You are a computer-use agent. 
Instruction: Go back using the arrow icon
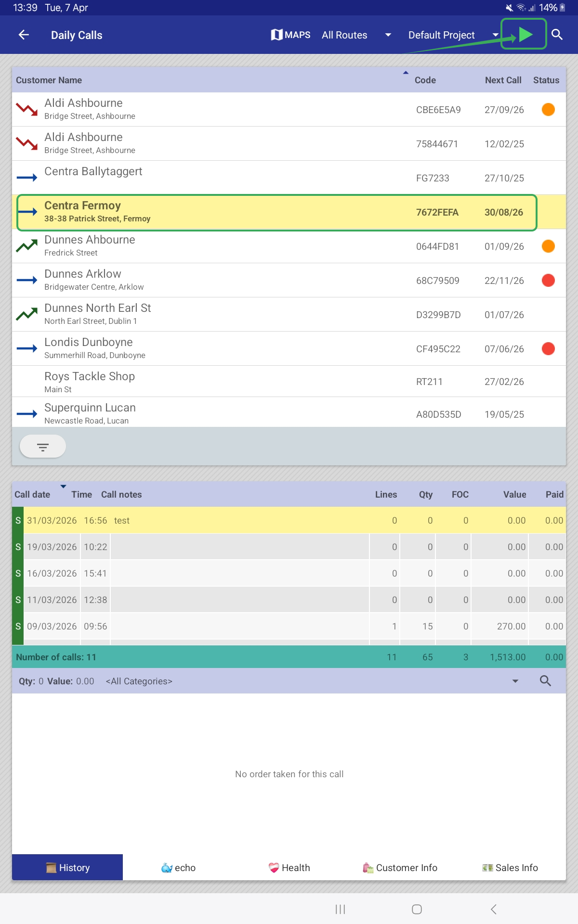(x=24, y=35)
